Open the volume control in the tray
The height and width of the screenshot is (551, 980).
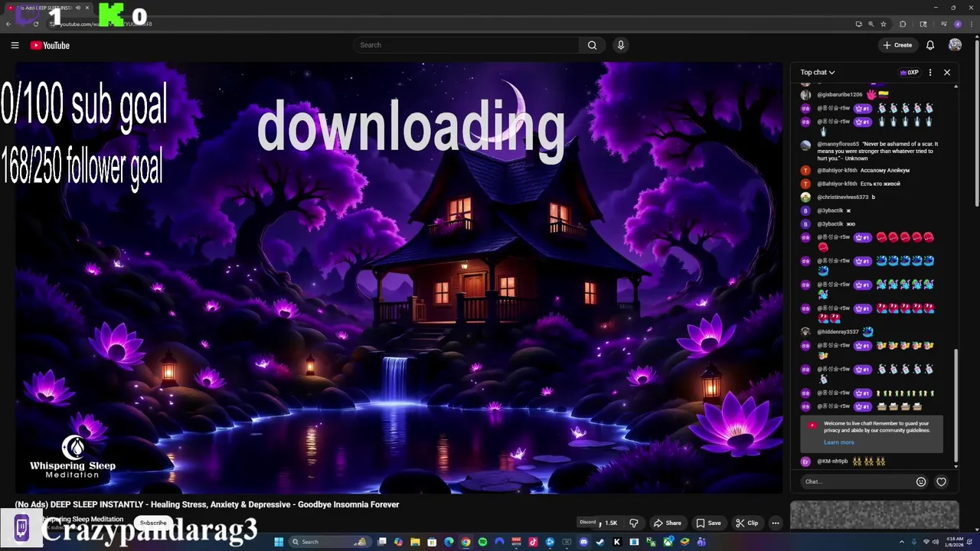click(x=936, y=542)
